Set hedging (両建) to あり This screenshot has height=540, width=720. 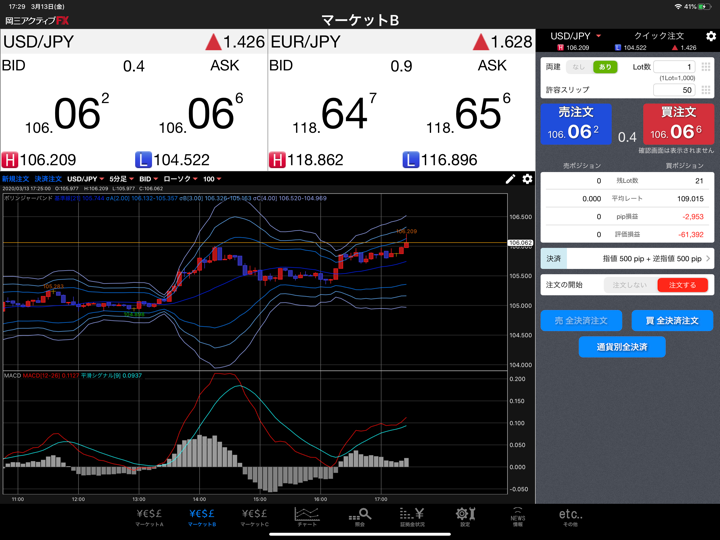(x=604, y=67)
